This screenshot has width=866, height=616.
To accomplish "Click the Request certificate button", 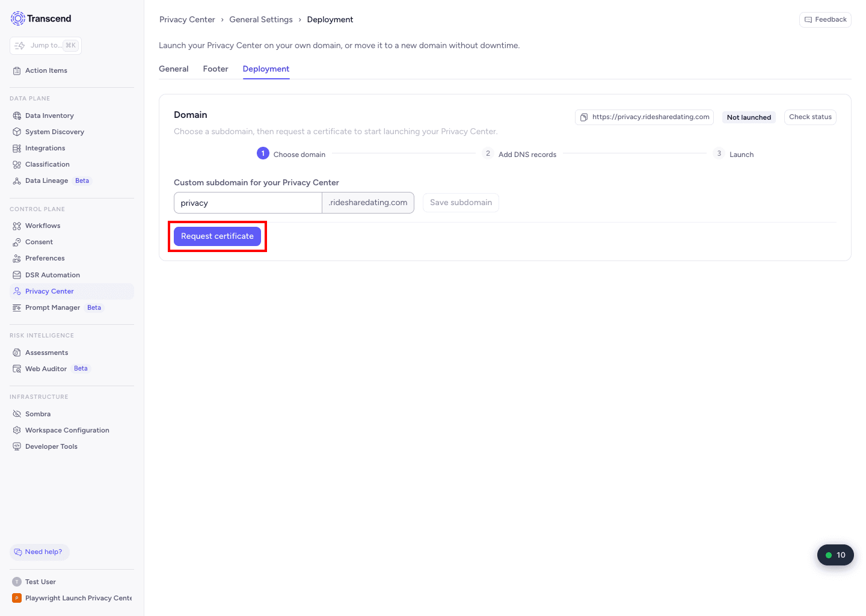I will point(217,236).
